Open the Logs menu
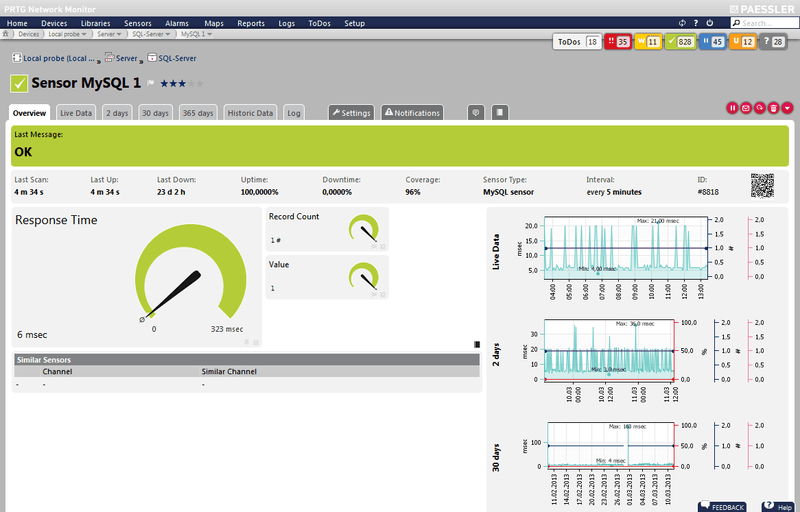The height and width of the screenshot is (512, 800). click(x=287, y=23)
